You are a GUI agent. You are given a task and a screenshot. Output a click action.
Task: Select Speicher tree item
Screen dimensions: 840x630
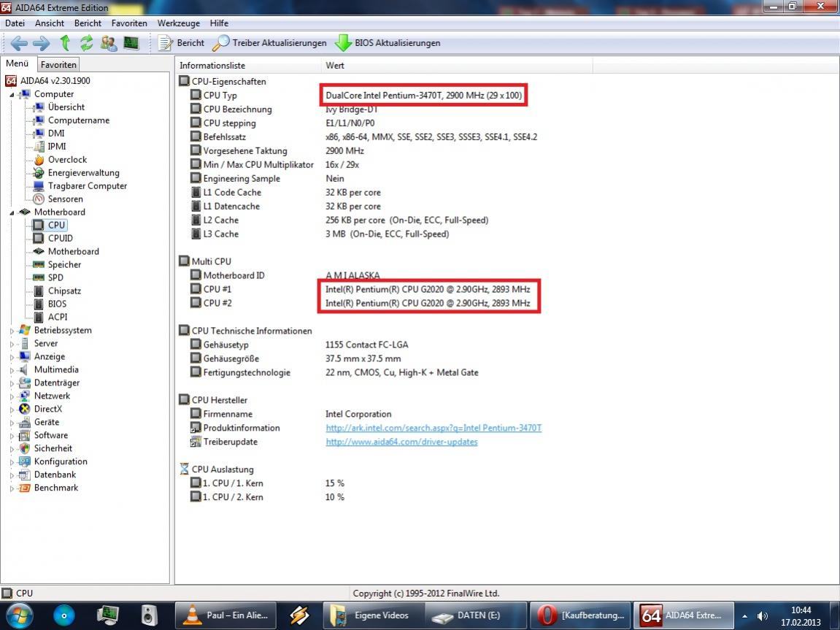[x=64, y=264]
